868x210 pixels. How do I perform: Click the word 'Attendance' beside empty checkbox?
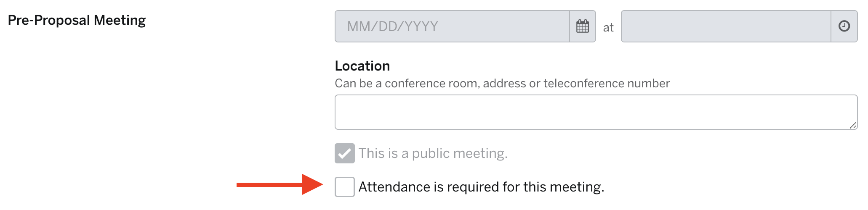point(394,187)
